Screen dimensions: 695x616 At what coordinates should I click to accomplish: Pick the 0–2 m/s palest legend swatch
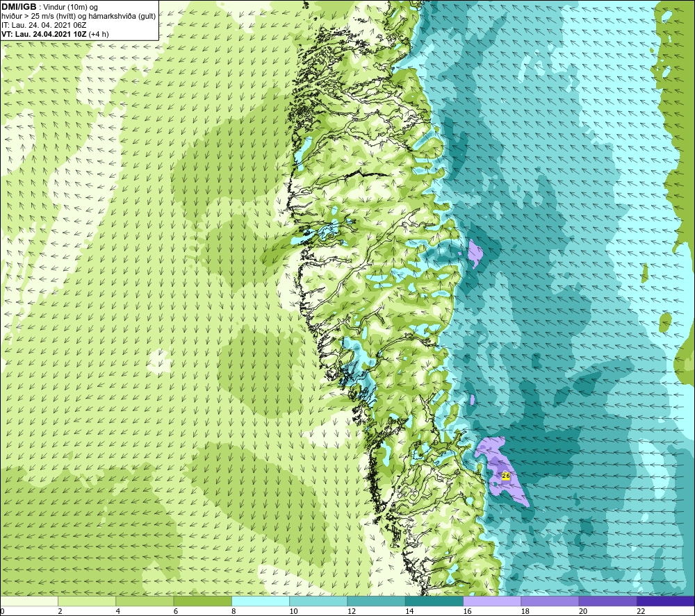pos(28,601)
